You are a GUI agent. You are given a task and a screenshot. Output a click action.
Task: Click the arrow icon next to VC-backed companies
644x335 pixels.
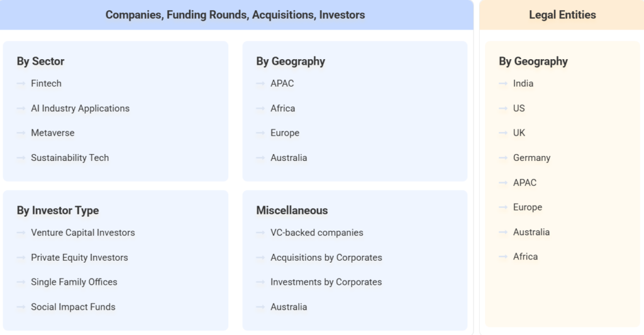coord(260,233)
